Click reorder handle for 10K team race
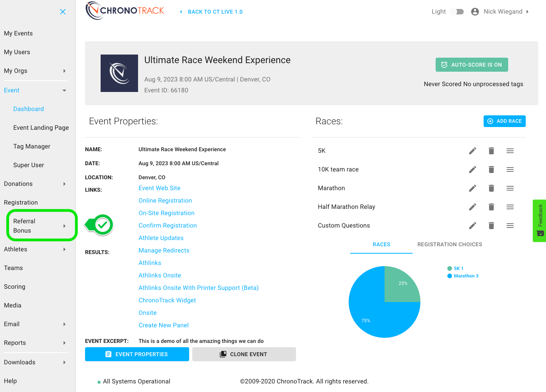Screen dimensions: 546x392 pos(510,170)
